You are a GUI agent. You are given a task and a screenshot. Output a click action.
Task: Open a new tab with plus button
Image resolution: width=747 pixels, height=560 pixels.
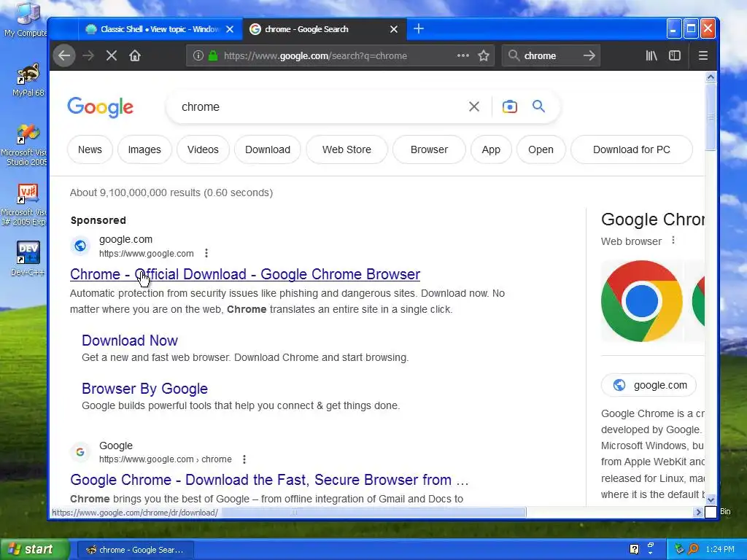418,29
